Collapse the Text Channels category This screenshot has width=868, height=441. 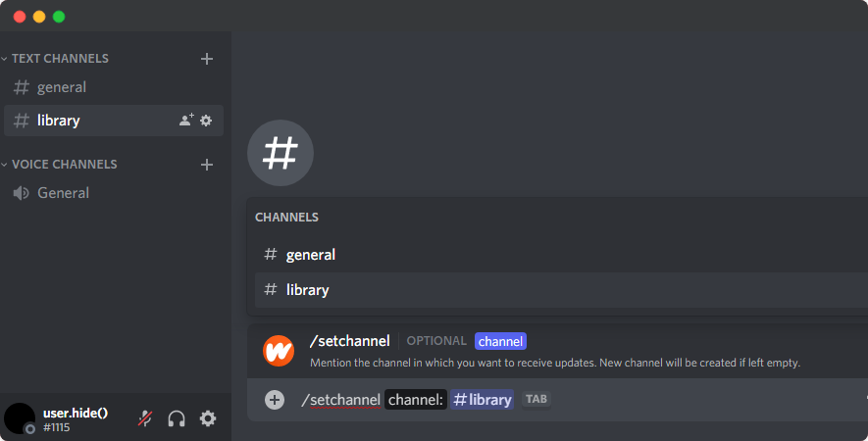pos(59,59)
